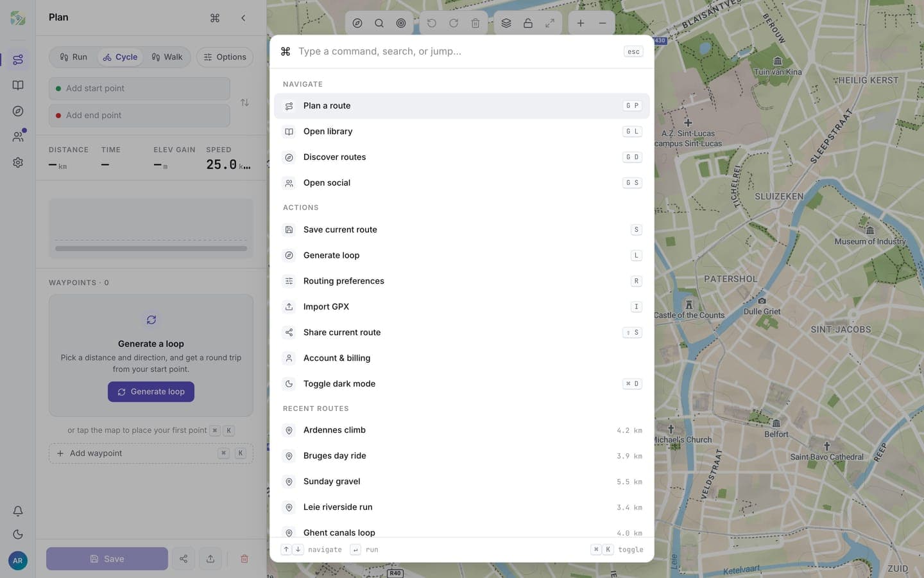Select the Walk activity mode
Screen dimensions: 924x578
tap(167, 57)
